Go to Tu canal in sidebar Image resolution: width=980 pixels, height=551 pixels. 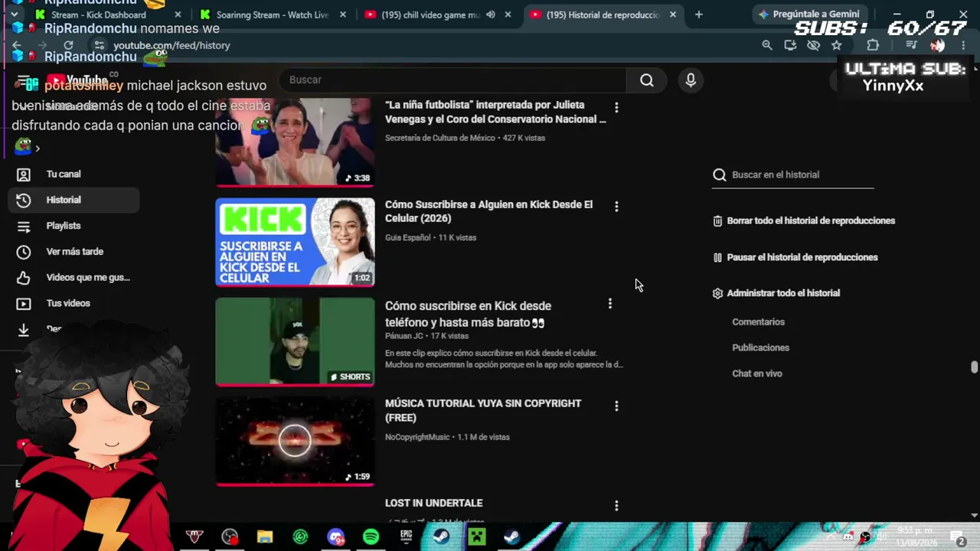75,174
